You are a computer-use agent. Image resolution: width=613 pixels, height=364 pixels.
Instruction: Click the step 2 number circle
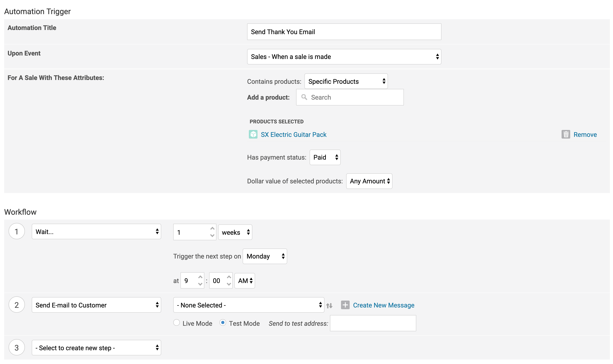[16, 305]
